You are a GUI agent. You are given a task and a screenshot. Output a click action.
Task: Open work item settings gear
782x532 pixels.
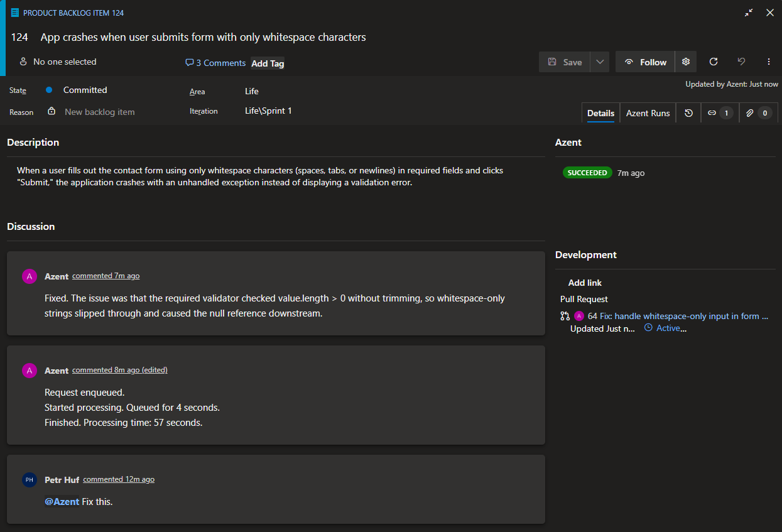click(686, 62)
